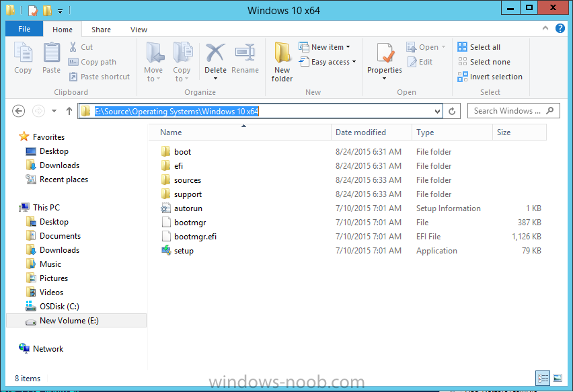Click Favorites in navigation pane

tap(48, 137)
